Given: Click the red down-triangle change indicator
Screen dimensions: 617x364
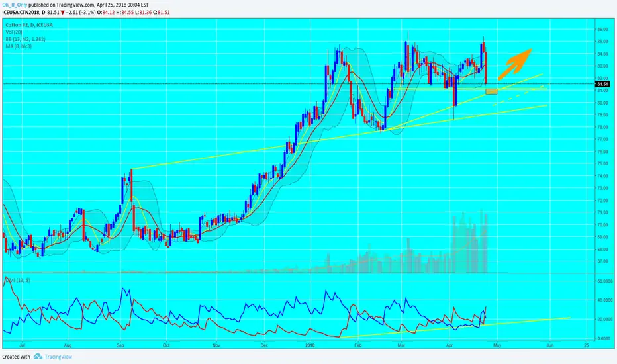Looking at the screenshot, I should click(63, 13).
